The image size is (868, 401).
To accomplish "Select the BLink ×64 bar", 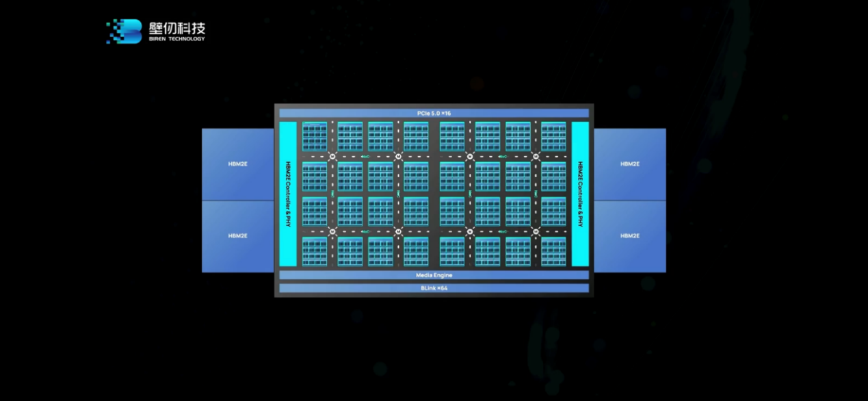I will pos(434,288).
